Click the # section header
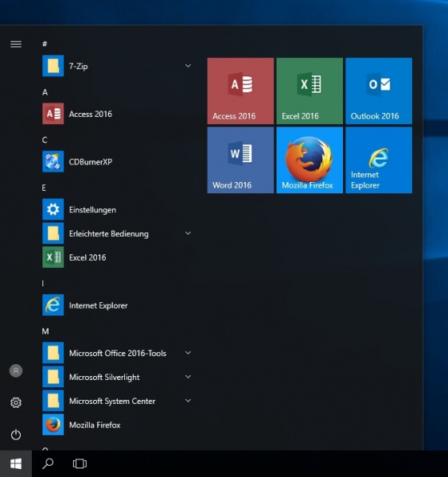The width and height of the screenshot is (448, 477). click(x=45, y=44)
